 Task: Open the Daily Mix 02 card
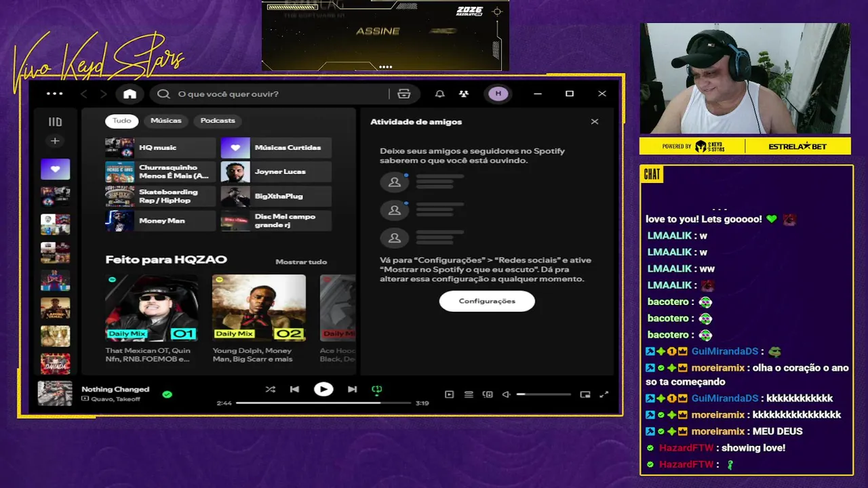(258, 318)
